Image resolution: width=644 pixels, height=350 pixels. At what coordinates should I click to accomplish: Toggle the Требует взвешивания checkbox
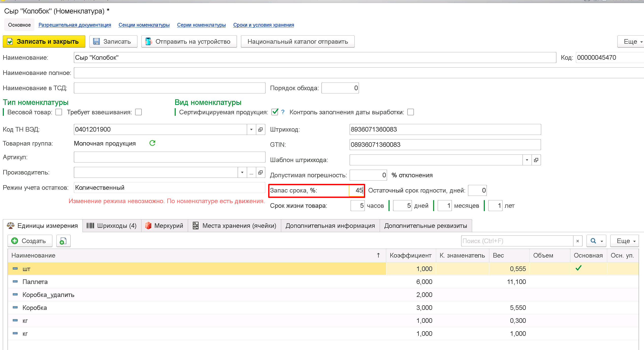(138, 112)
